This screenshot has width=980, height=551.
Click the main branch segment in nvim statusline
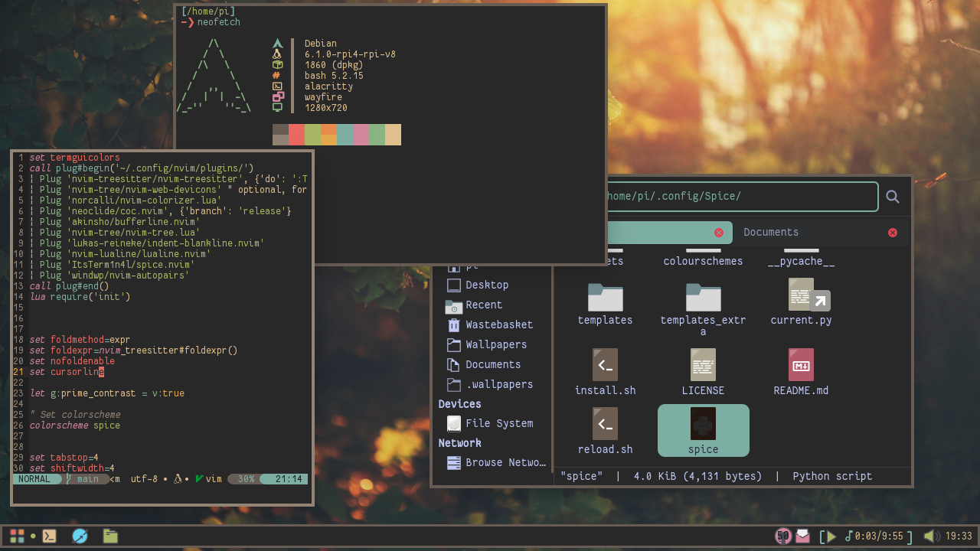coord(87,479)
